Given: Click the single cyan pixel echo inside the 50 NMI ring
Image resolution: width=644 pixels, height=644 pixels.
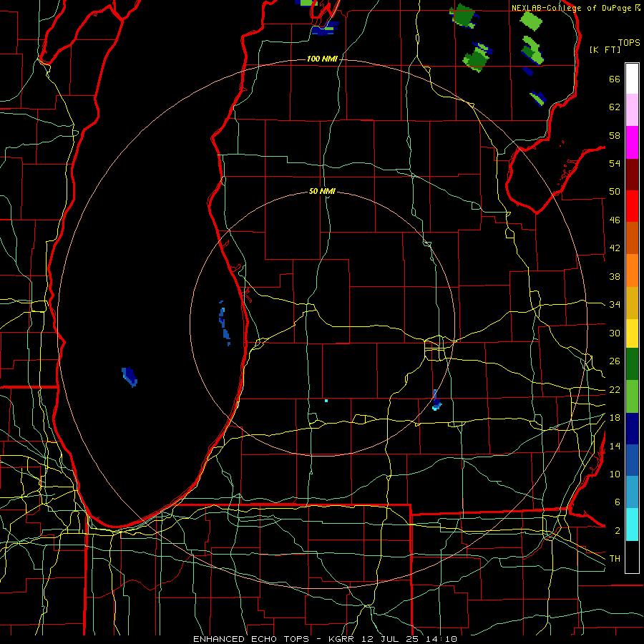Looking at the screenshot, I should 326,401.
